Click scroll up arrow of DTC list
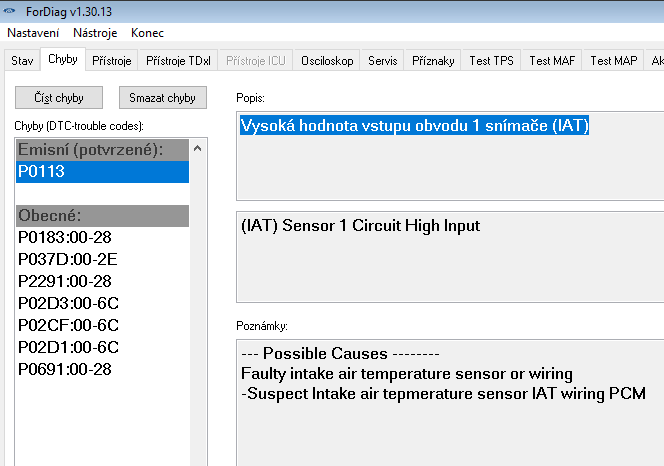The width and height of the screenshot is (664, 466). tap(197, 148)
